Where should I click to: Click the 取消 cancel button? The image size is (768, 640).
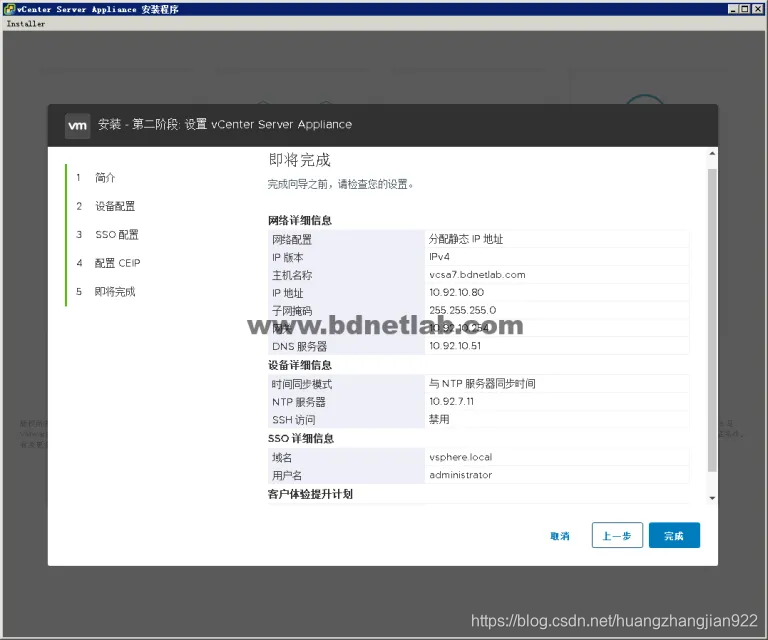560,536
